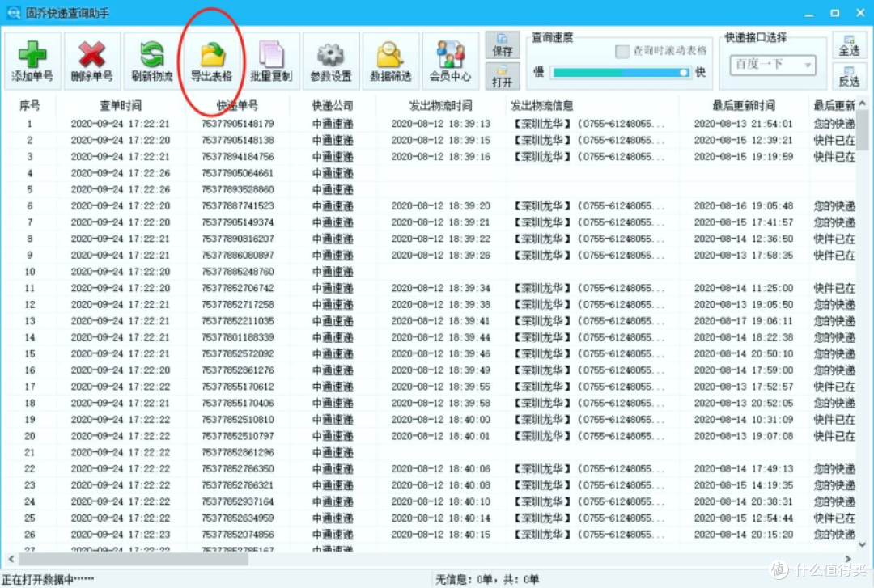Select tracking number 75377852510810
The width and height of the screenshot is (874, 588).
click(238, 420)
